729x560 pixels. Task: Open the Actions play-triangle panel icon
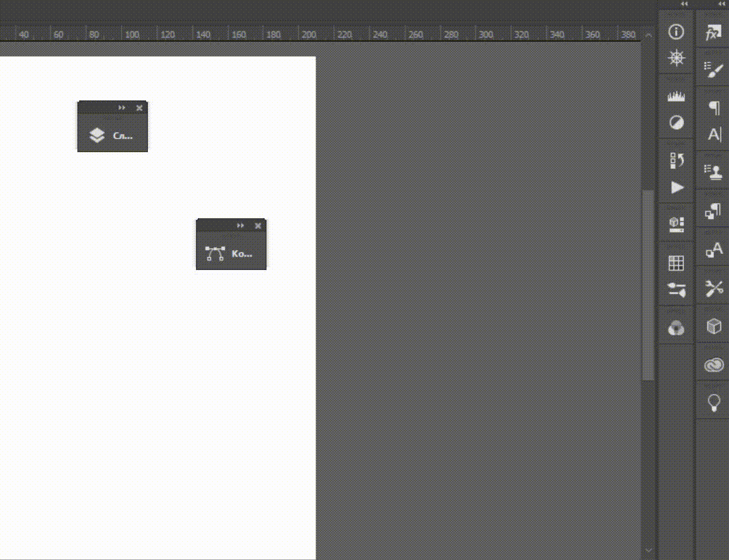(x=677, y=188)
